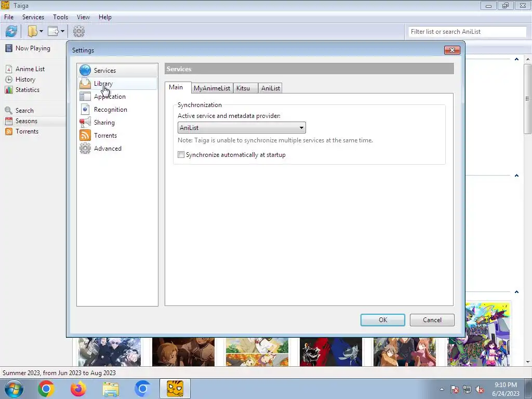The height and width of the screenshot is (399, 532).
Task: Collapse the third season group chevron
Action: pos(516,292)
